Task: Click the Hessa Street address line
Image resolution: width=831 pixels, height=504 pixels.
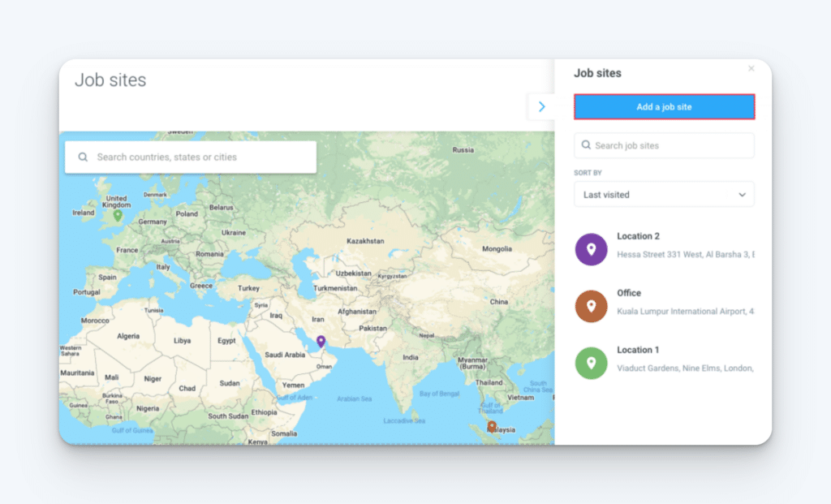Action: click(x=685, y=254)
